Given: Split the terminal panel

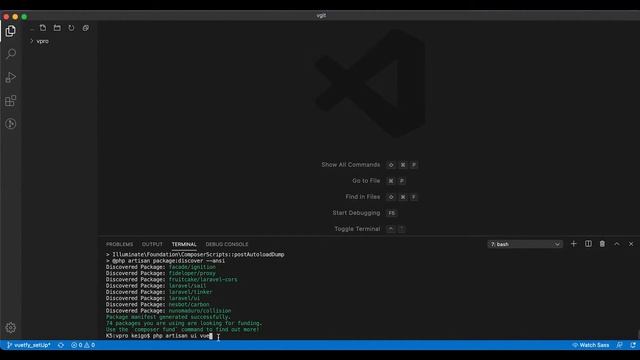Looking at the screenshot, I should pyautogui.click(x=588, y=244).
